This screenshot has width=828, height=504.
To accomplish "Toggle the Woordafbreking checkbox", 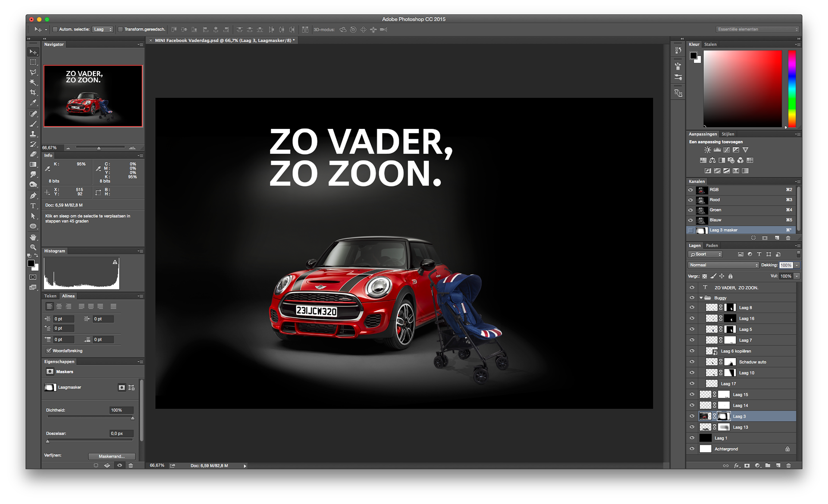I will pos(49,351).
